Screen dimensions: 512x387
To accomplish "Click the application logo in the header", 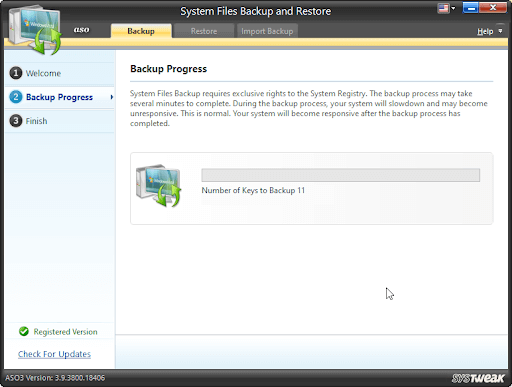I will (35, 29).
